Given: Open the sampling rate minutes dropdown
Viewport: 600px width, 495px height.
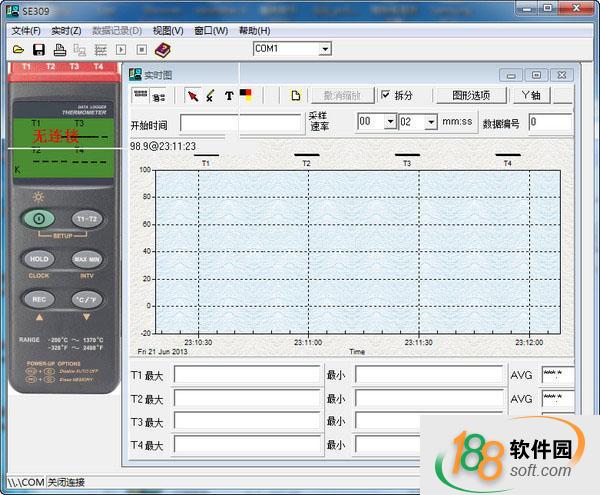Looking at the screenshot, I should tap(389, 122).
